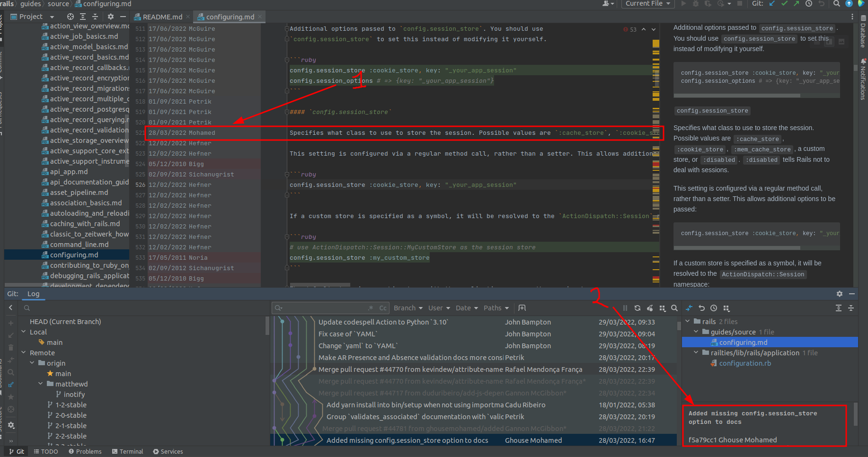Open Git tool window settings gear

point(840,294)
